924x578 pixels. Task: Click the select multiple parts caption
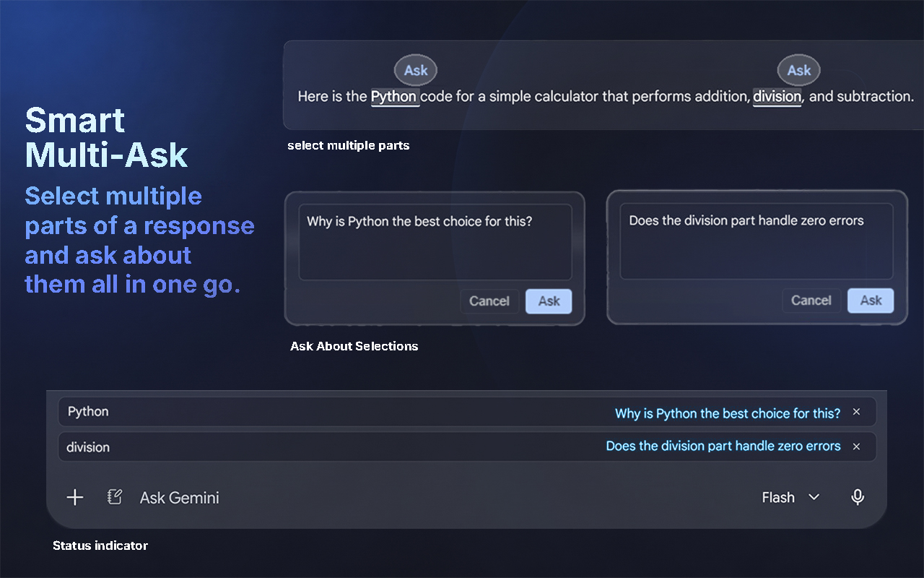pos(349,145)
